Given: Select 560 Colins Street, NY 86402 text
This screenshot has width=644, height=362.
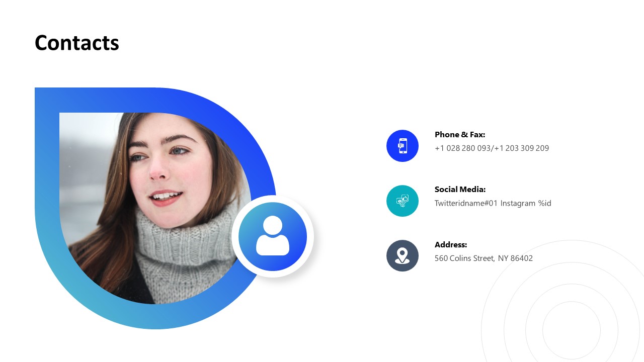Looking at the screenshot, I should (x=484, y=258).
